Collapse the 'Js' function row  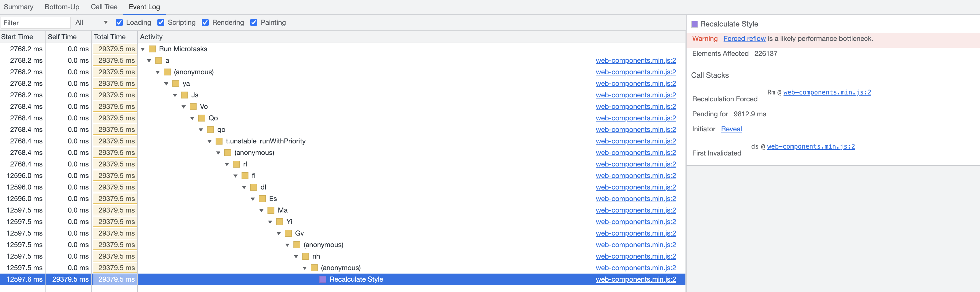[x=175, y=95]
